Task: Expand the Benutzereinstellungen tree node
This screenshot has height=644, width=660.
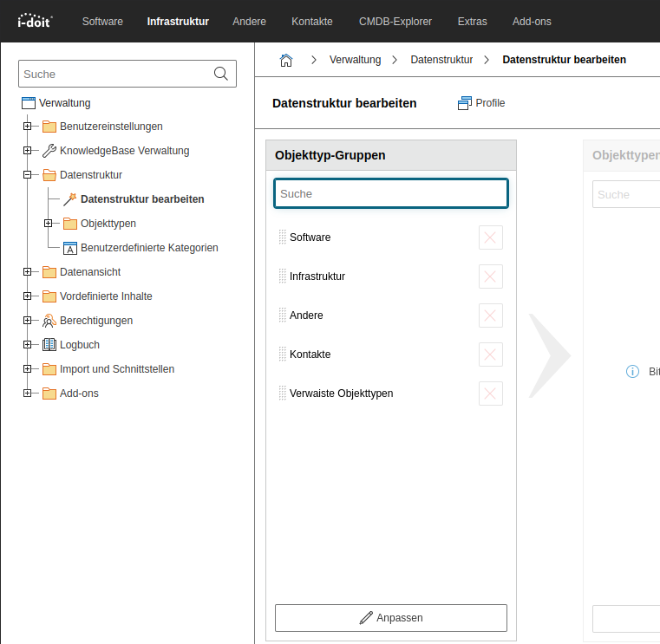Action: (27, 127)
